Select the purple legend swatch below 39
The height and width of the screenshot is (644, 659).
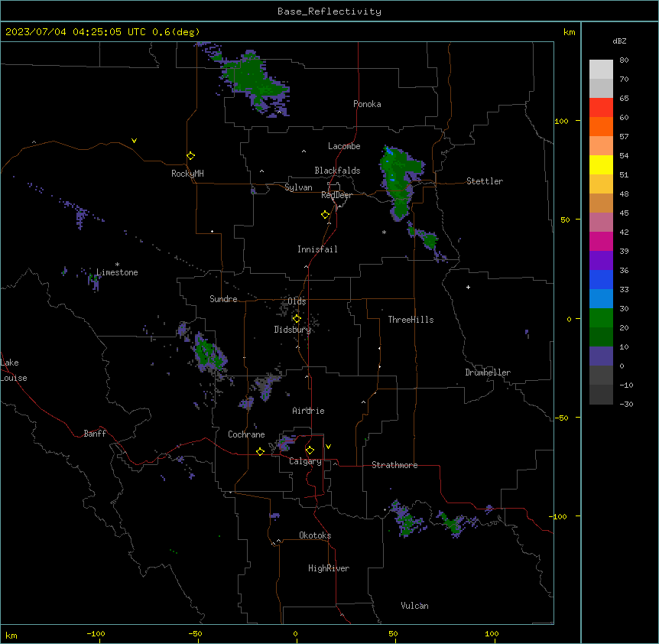[601, 261]
